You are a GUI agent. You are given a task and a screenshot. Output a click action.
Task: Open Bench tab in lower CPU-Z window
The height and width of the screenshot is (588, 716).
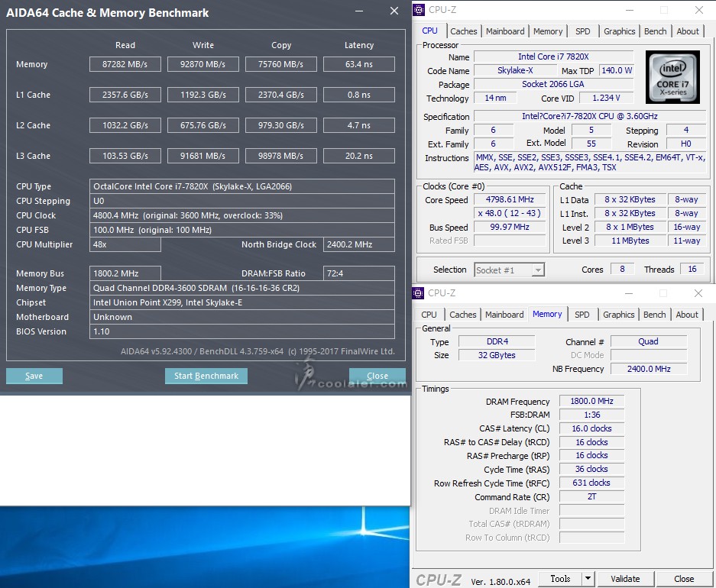654,315
